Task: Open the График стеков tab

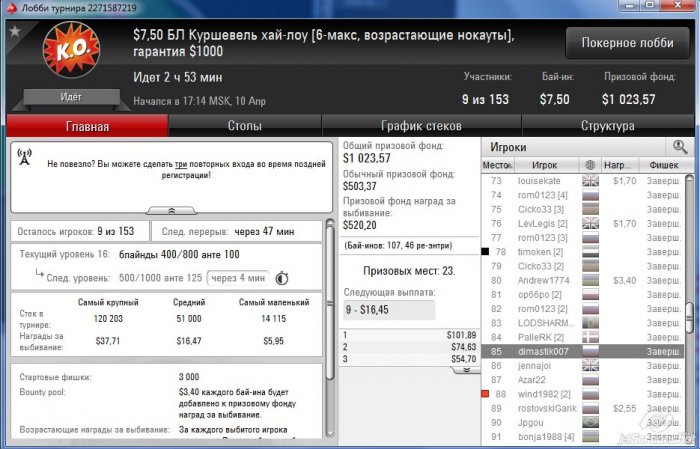Action: pyautogui.click(x=421, y=126)
